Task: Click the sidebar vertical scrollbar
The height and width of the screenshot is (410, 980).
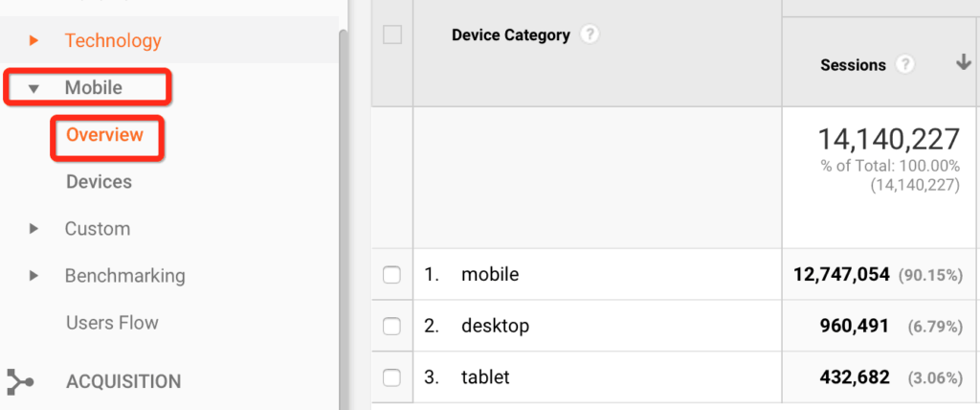Action: click(343, 219)
